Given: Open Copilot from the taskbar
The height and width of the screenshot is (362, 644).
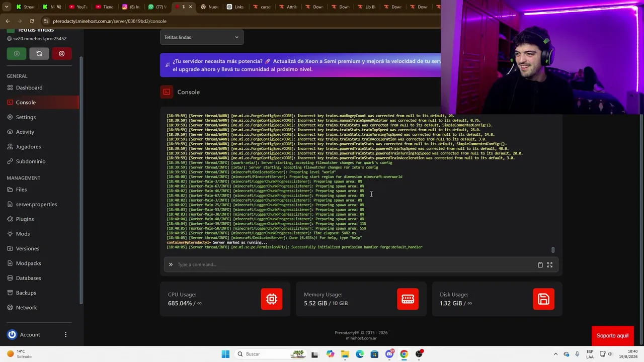Looking at the screenshot, I should pos(330,354).
